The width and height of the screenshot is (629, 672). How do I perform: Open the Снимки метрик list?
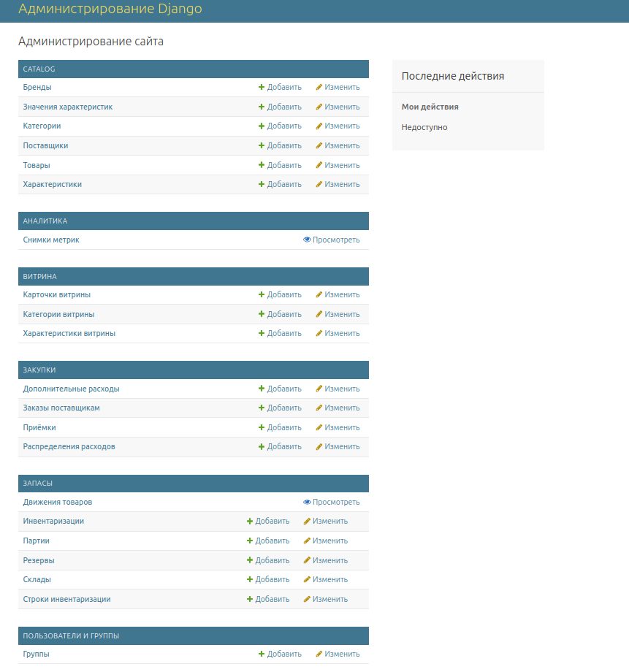point(51,240)
